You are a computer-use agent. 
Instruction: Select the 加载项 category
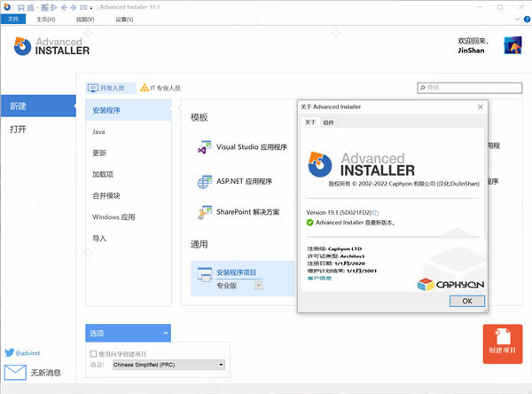[x=129, y=174]
